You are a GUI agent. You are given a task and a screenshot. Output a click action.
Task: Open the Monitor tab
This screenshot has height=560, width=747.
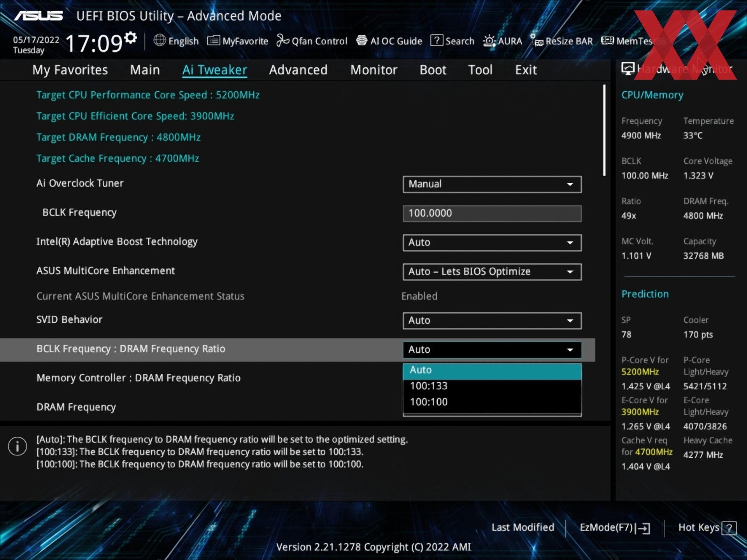point(373,70)
